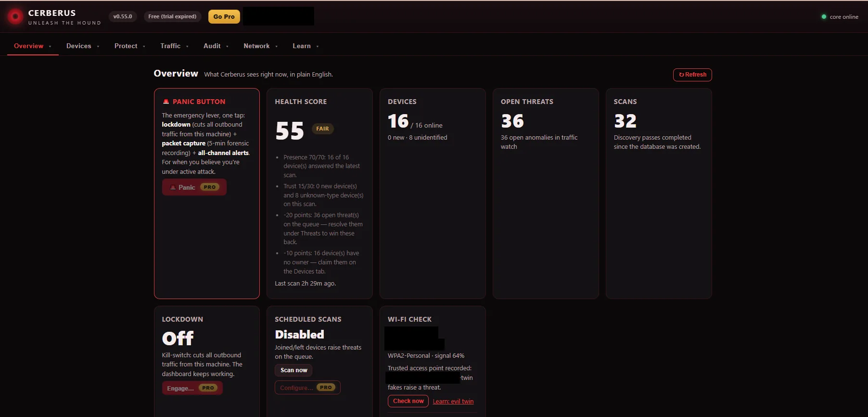The width and height of the screenshot is (868, 417).
Task: Click '0 new · 8 unidentified' text
Action: 418,138
